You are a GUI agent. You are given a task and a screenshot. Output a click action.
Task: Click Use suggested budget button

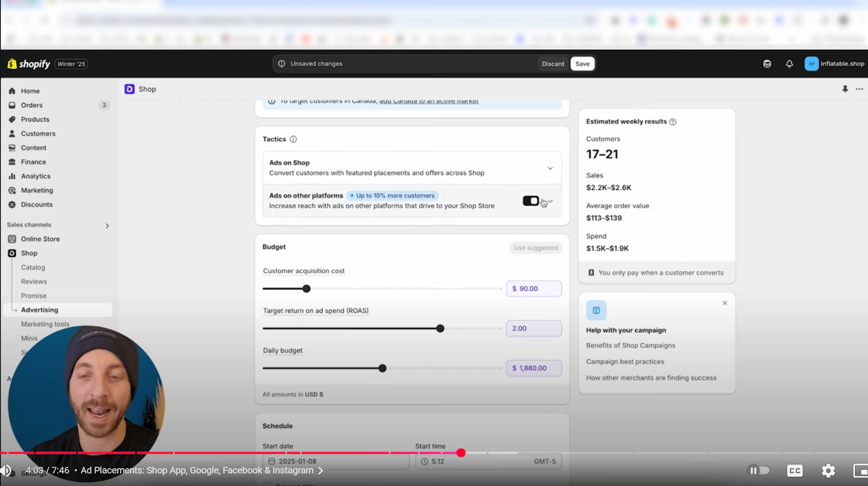(x=535, y=248)
